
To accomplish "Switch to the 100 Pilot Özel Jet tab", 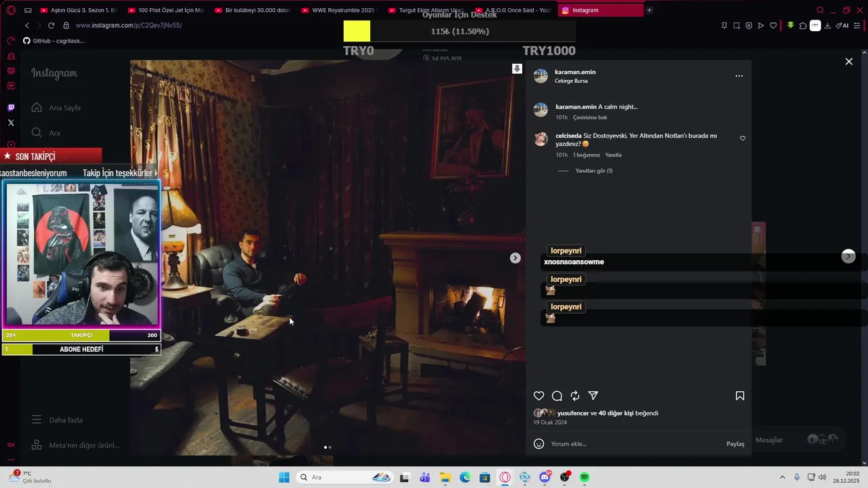I will pos(165,10).
